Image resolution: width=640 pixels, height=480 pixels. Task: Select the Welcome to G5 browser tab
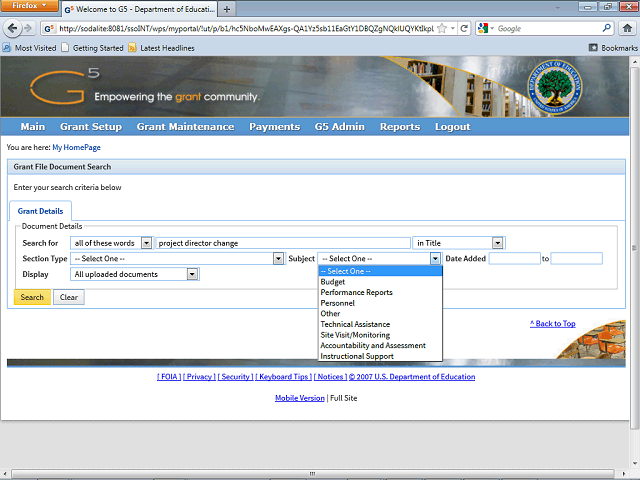(140, 9)
